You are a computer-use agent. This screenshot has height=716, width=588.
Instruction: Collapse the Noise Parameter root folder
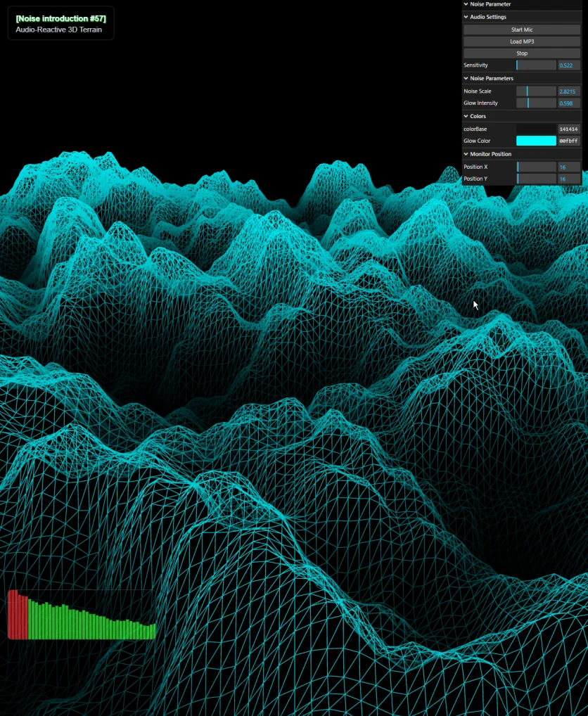click(490, 4)
